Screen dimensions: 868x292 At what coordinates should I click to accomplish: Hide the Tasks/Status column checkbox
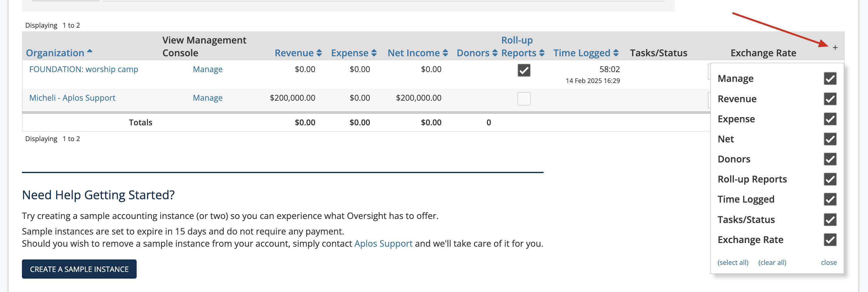tap(830, 220)
